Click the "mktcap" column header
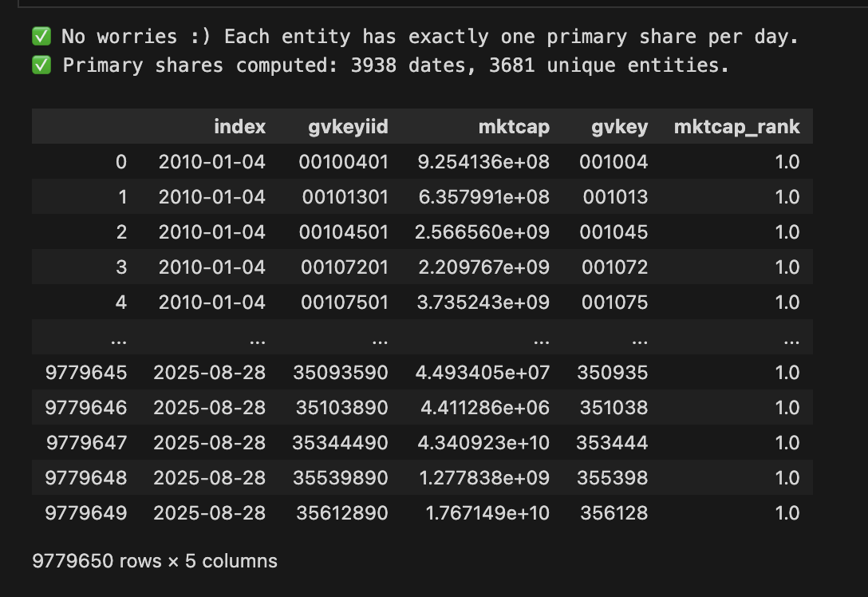This screenshot has height=597, width=868. point(515,127)
